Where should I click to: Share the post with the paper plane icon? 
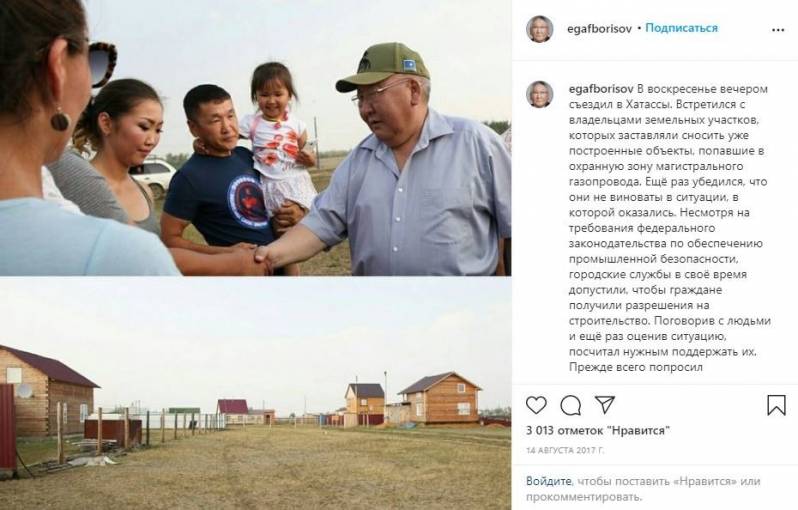[x=605, y=405]
